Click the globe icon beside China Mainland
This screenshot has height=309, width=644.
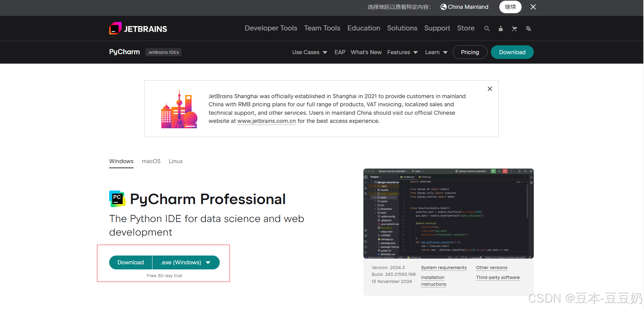[443, 7]
